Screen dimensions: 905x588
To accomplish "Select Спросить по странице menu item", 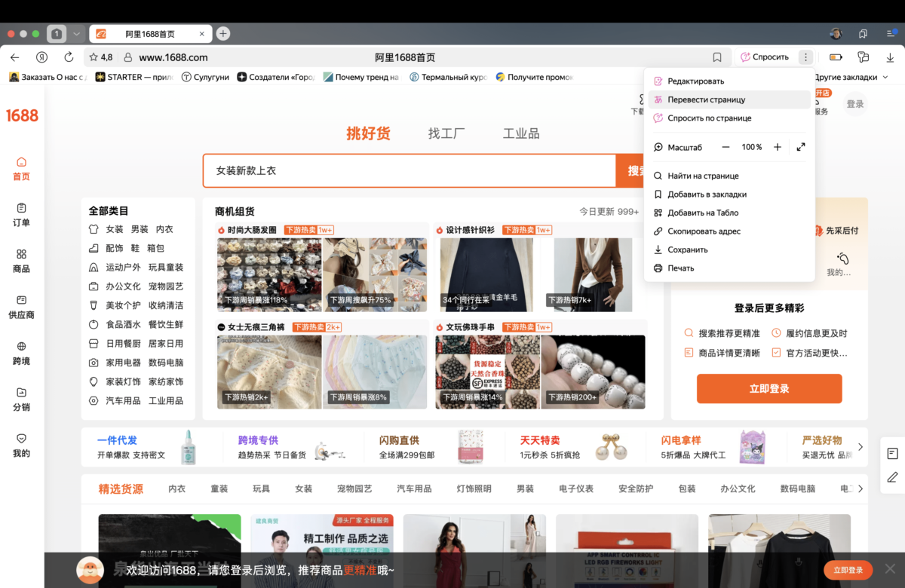I will click(729, 118).
